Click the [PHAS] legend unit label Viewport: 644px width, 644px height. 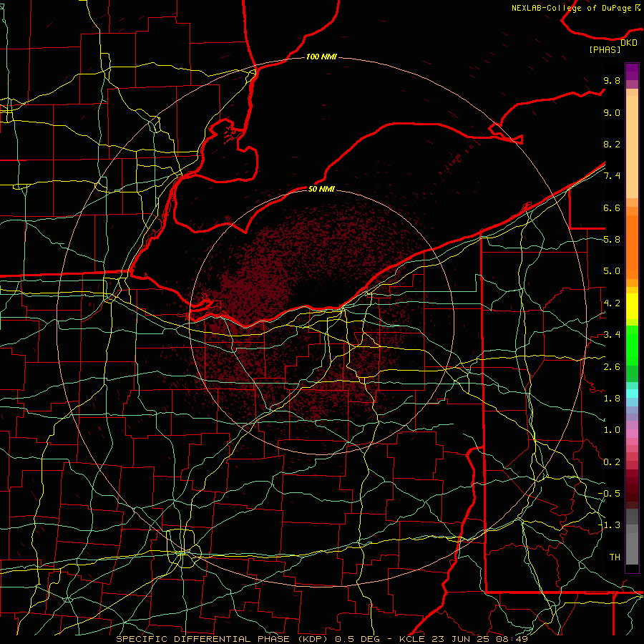[x=605, y=49]
